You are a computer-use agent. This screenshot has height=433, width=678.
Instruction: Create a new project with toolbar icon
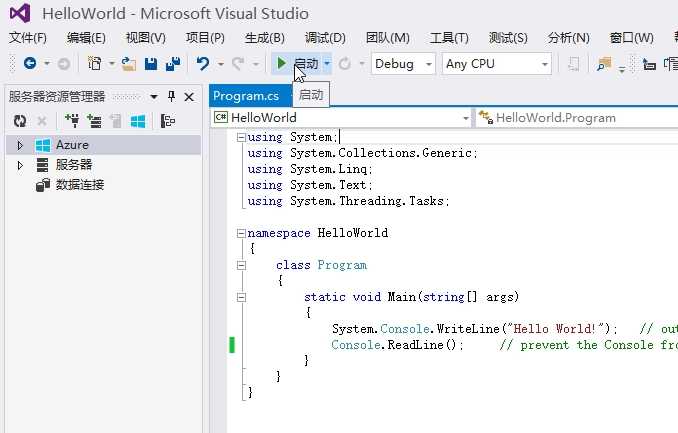click(x=95, y=64)
